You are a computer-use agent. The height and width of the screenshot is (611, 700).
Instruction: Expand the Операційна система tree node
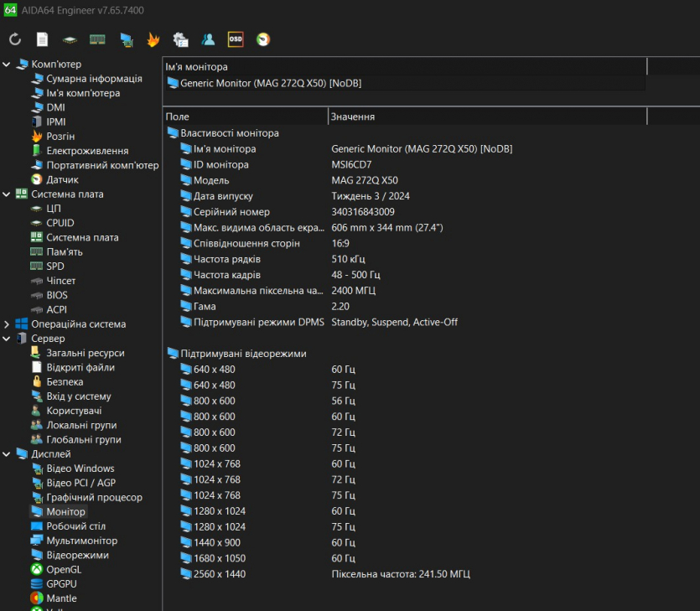pos(7,324)
